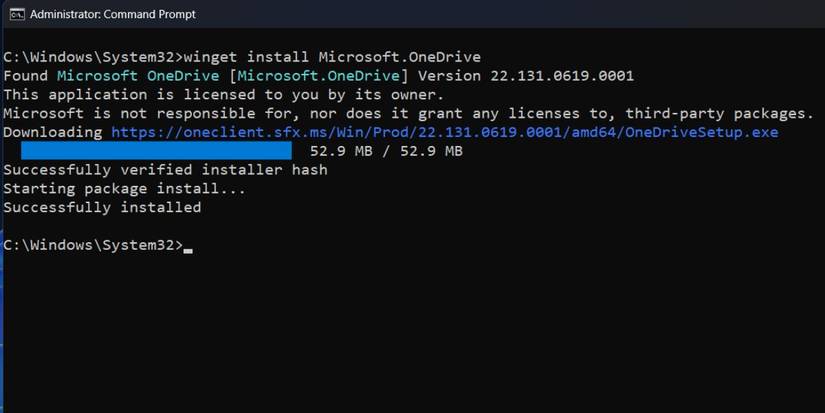Click the 'Administrator: Command Prompt' window title

point(112,14)
